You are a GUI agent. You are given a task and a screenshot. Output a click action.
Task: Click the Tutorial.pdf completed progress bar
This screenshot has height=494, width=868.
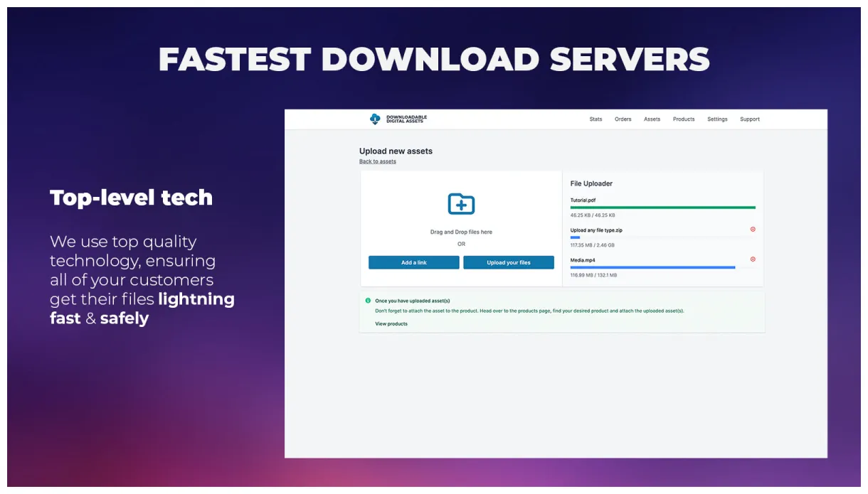pos(662,208)
